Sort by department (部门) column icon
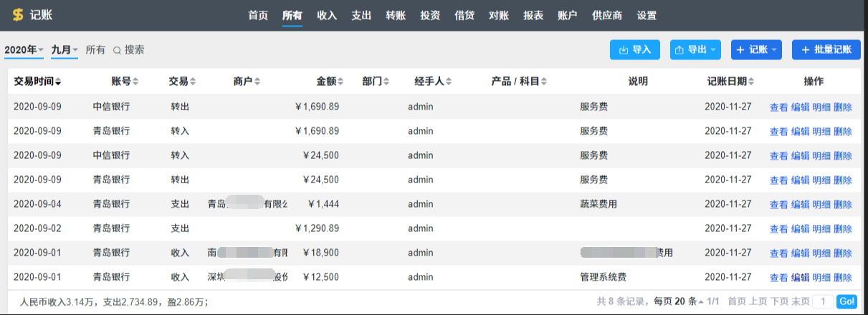 point(386,82)
